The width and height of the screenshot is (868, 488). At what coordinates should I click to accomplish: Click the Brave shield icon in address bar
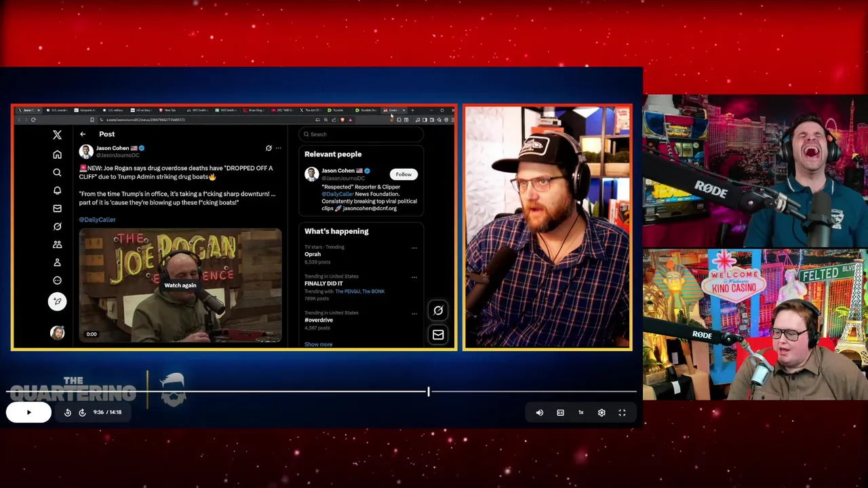coord(342,120)
